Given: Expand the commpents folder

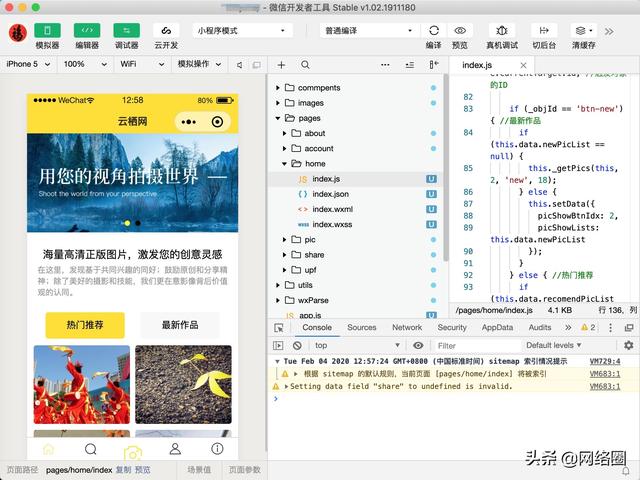Looking at the screenshot, I should (x=278, y=88).
